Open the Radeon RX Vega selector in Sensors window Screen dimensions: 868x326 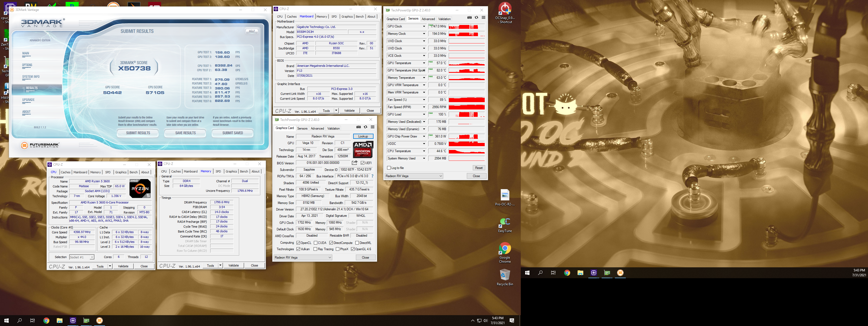[414, 176]
